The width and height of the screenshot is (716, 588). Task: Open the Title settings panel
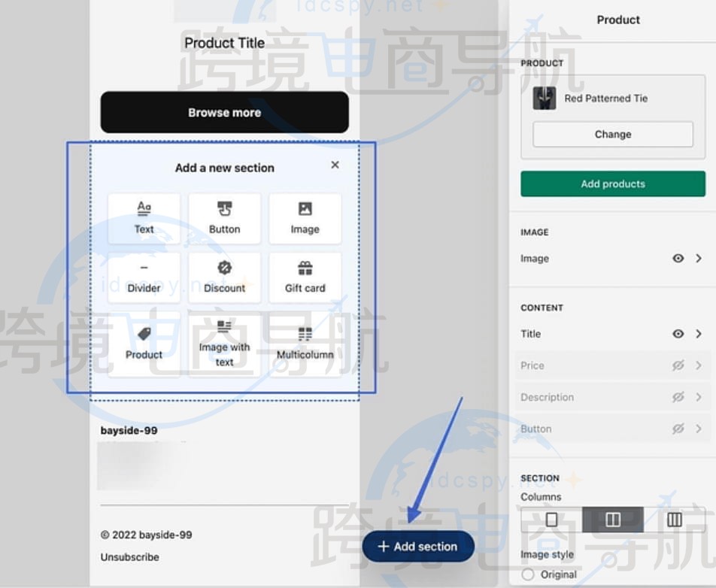pos(699,334)
